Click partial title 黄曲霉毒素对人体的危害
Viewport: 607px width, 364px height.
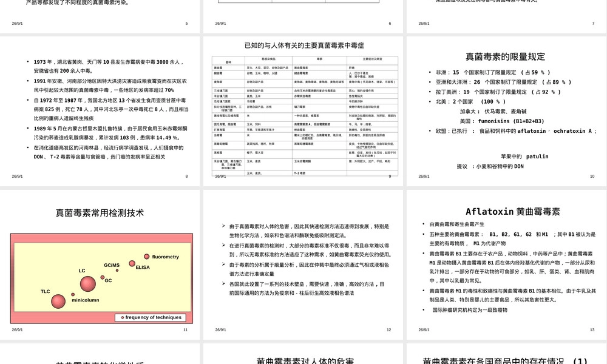[305, 360]
